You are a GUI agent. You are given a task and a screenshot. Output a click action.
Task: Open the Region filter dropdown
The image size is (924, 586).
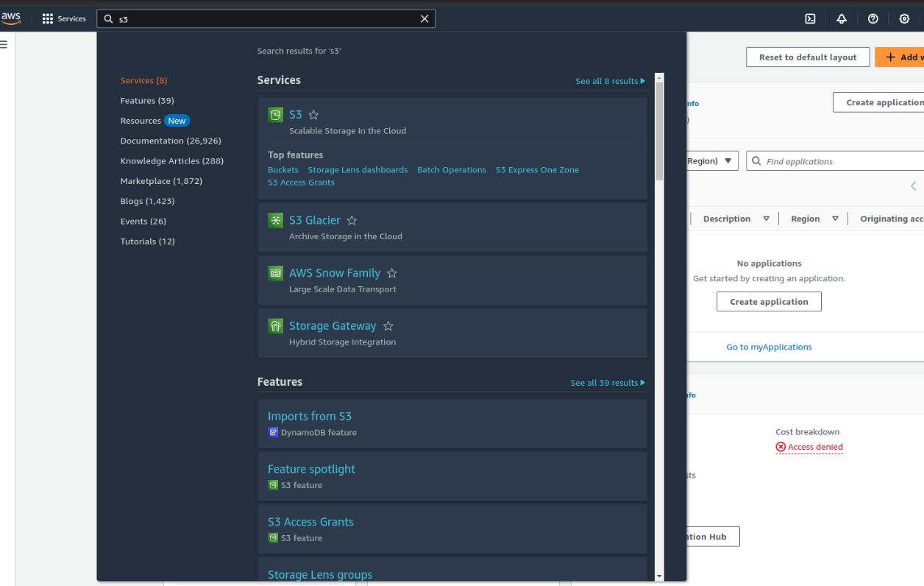pos(728,160)
